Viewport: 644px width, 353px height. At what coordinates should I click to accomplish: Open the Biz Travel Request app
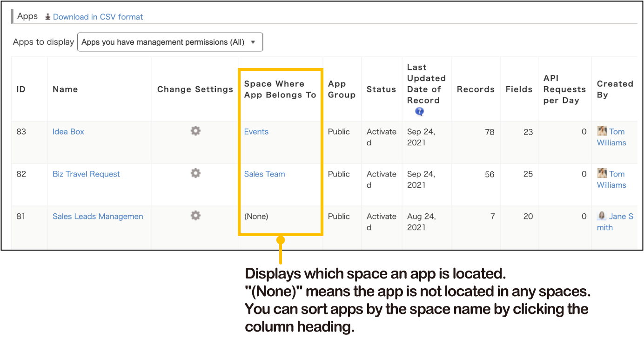tap(86, 174)
